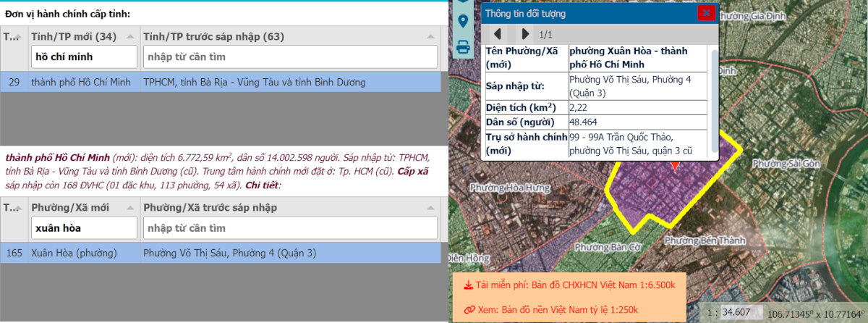Viewport: 868px width, 323px height.
Task: Click the ward filter field containing 'xuân hòa'
Action: click(84, 228)
